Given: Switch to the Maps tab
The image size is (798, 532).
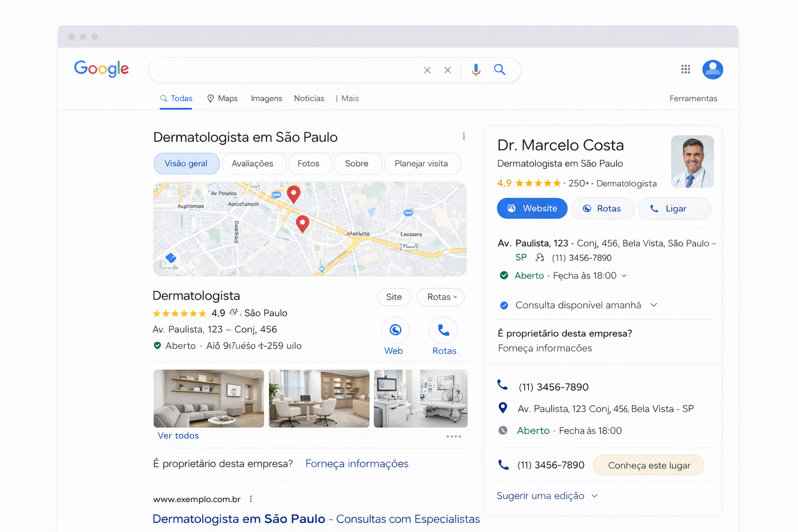Looking at the screenshot, I should pos(222,98).
